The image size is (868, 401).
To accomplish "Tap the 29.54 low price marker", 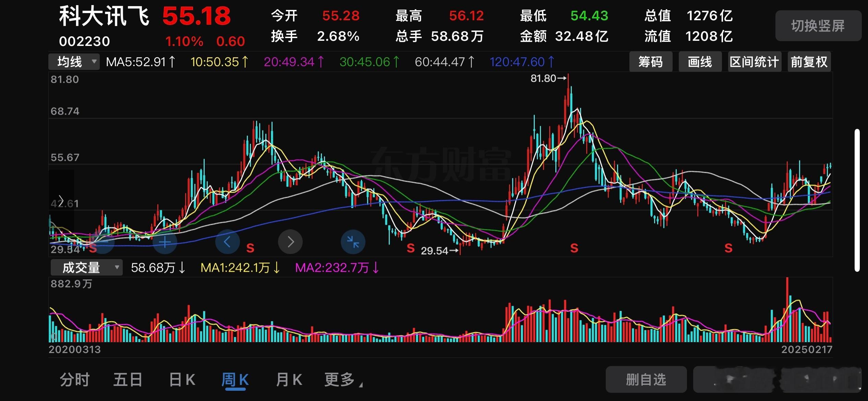I will (440, 251).
